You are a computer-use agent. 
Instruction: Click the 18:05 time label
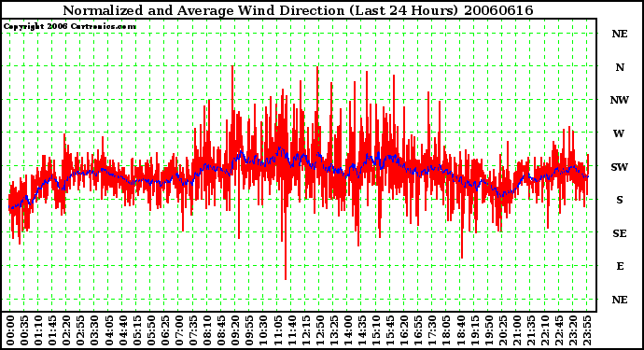point(447,330)
